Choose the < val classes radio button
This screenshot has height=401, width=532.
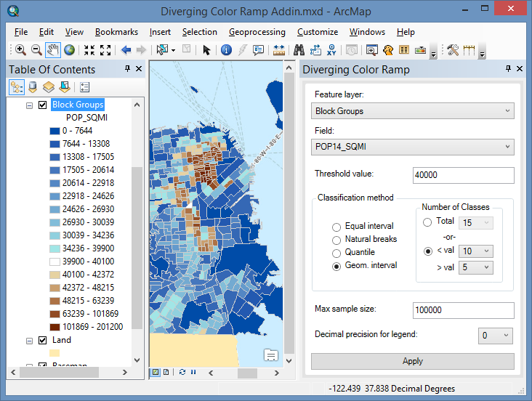(x=428, y=251)
